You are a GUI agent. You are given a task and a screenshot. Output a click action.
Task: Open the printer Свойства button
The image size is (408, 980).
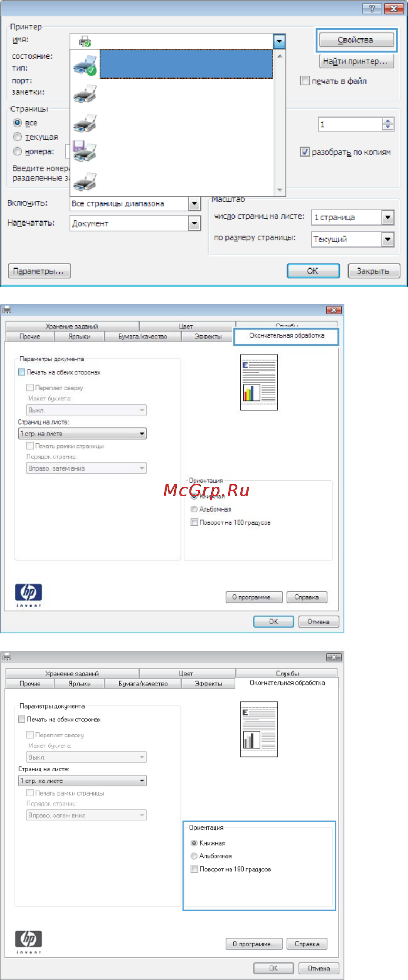pyautogui.click(x=356, y=40)
